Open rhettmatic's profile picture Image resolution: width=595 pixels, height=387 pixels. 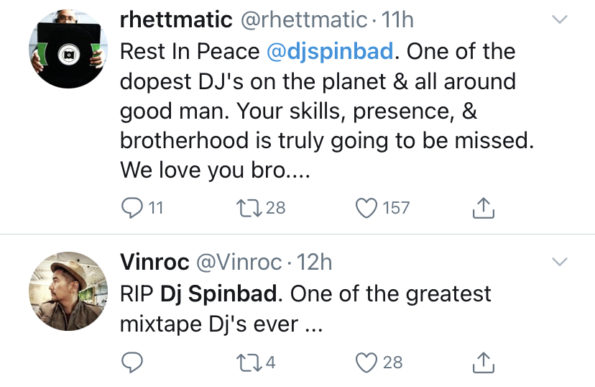[68, 49]
